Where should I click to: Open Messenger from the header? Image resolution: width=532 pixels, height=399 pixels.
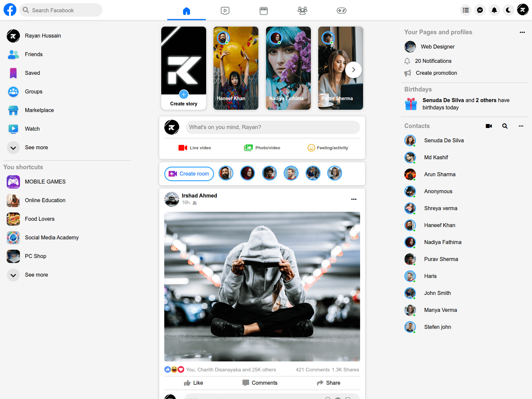pyautogui.click(x=480, y=10)
